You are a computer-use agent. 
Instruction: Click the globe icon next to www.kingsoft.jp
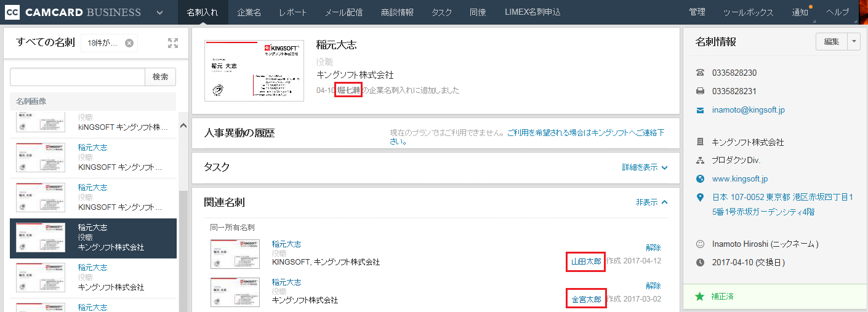pyautogui.click(x=699, y=179)
